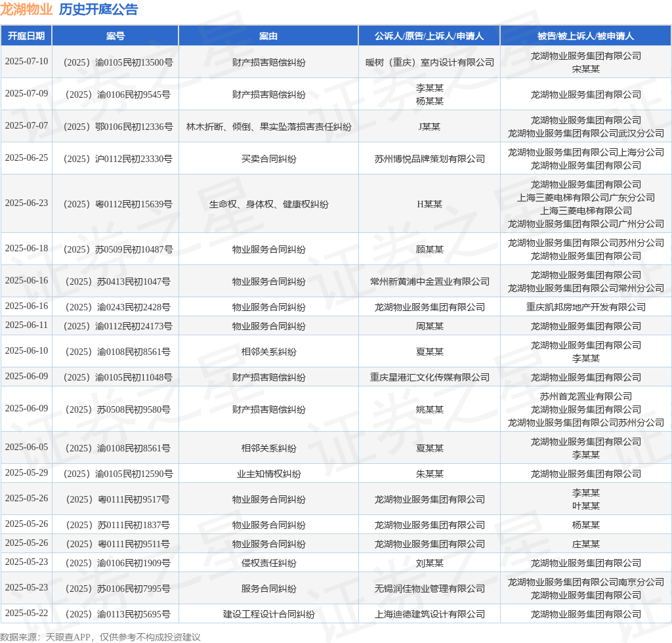The width and height of the screenshot is (672, 643).
Task: Select the 被告/被上诉人/被申请人 column header
Action: click(x=585, y=36)
